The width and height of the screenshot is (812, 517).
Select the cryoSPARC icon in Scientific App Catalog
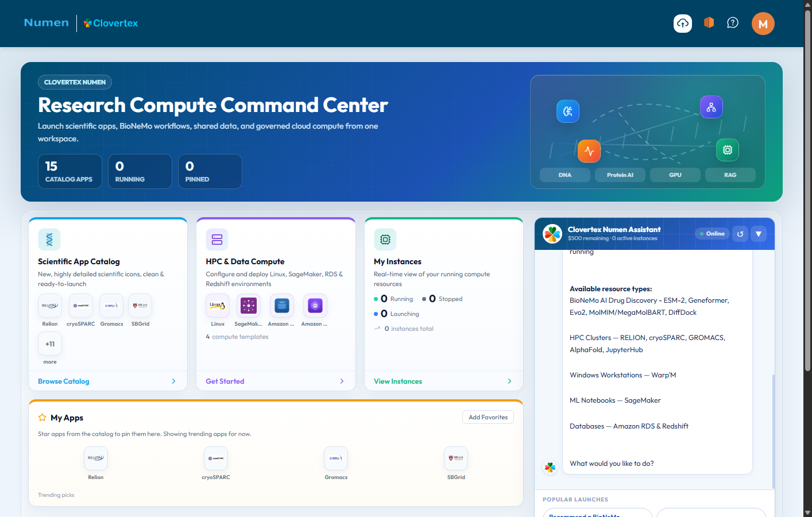pyautogui.click(x=81, y=306)
